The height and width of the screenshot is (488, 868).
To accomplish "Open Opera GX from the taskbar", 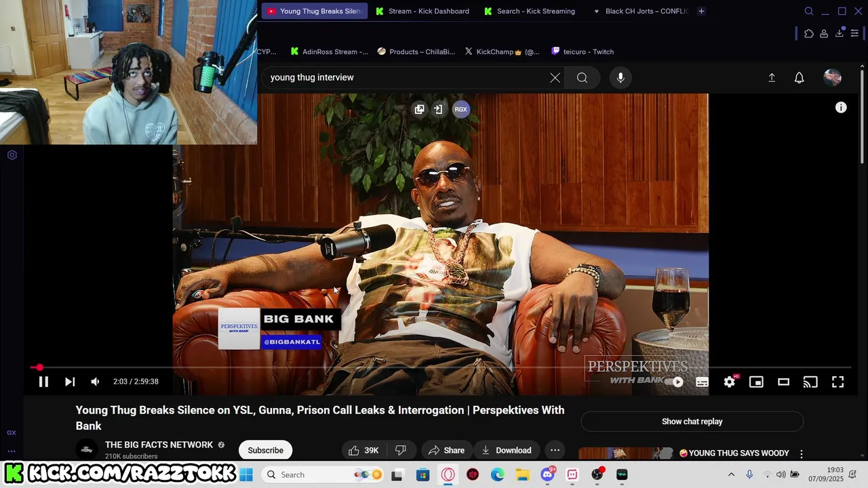I will (x=448, y=474).
